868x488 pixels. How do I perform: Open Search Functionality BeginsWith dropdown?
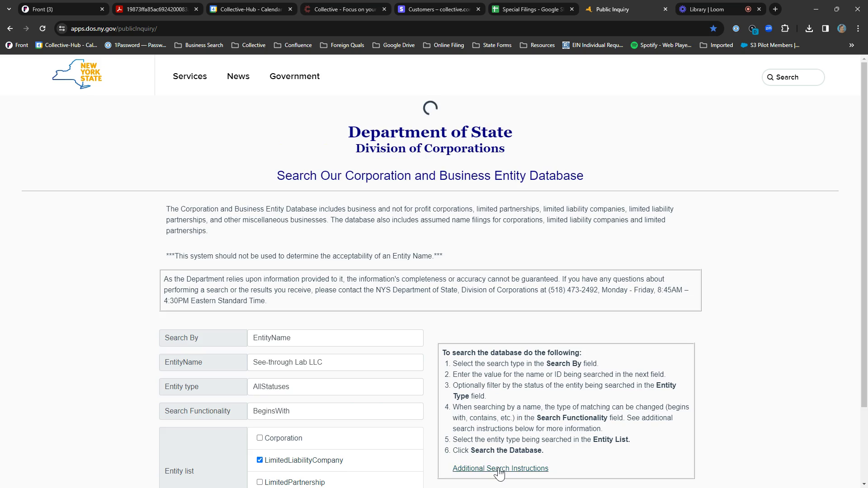pos(335,411)
